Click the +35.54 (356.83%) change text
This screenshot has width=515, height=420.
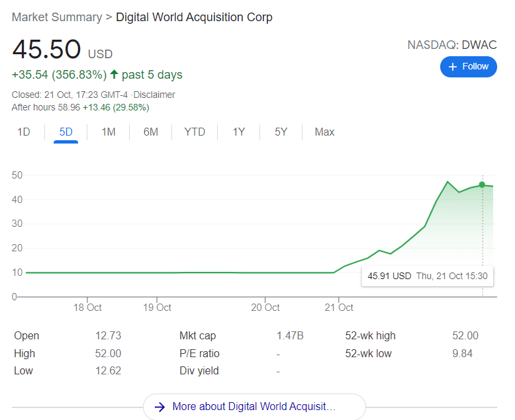pyautogui.click(x=59, y=75)
